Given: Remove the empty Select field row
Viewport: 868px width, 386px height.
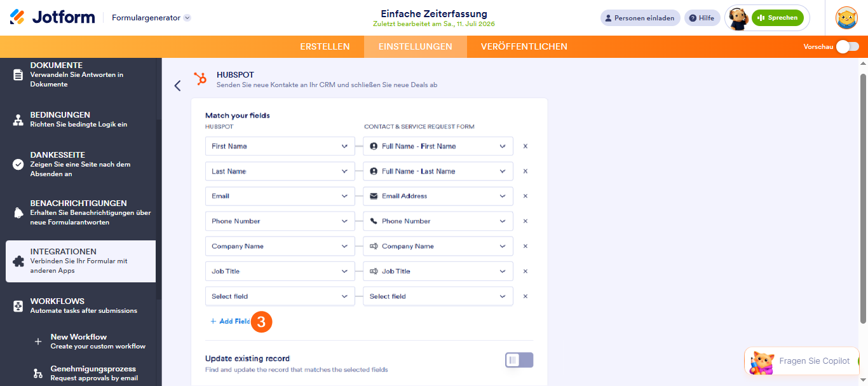Looking at the screenshot, I should [x=526, y=296].
